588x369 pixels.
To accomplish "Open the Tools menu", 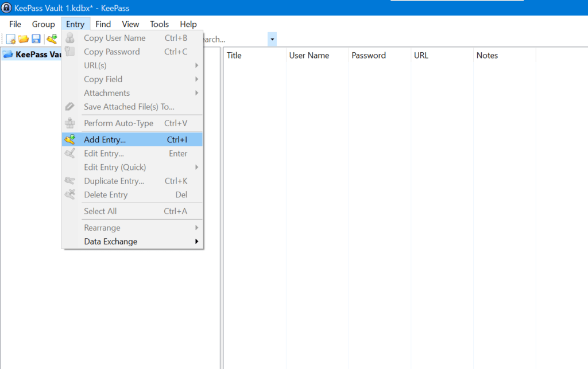I will point(160,24).
